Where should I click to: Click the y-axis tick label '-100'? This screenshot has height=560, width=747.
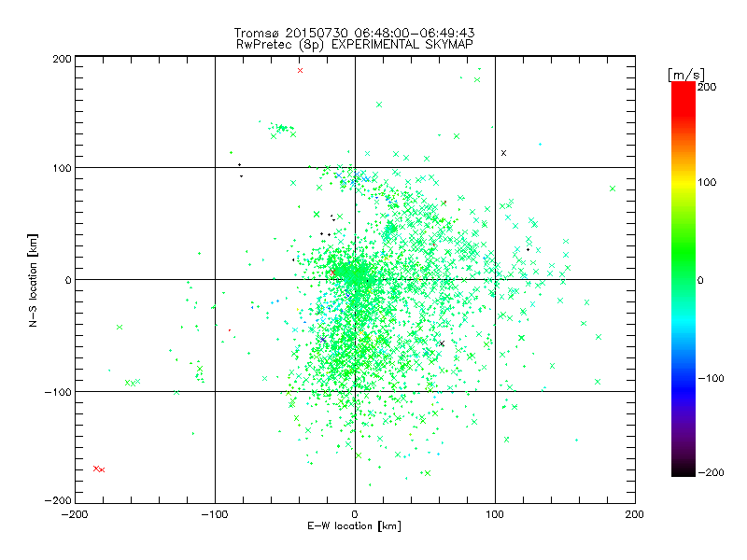[58, 392]
